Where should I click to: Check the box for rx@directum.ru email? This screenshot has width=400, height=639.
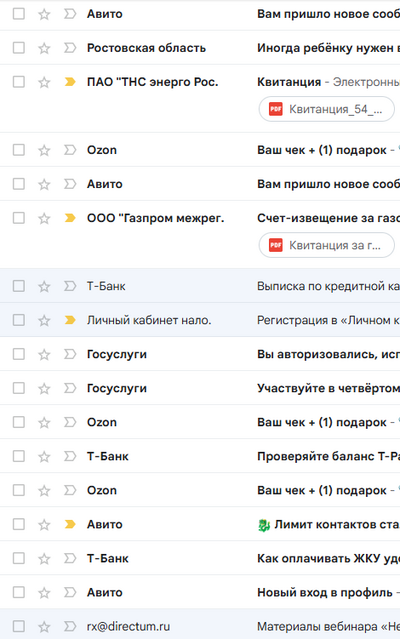(x=19, y=626)
